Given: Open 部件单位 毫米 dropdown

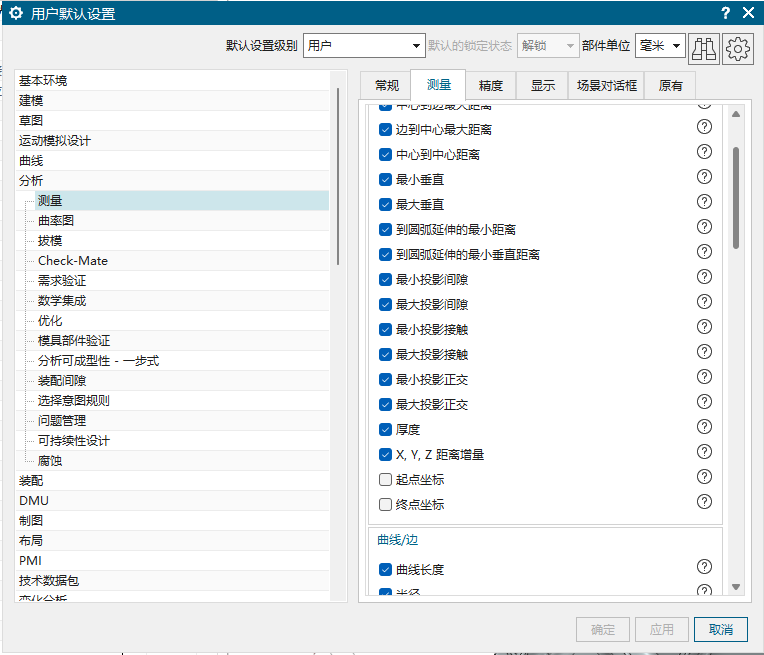Looking at the screenshot, I should coord(660,46).
